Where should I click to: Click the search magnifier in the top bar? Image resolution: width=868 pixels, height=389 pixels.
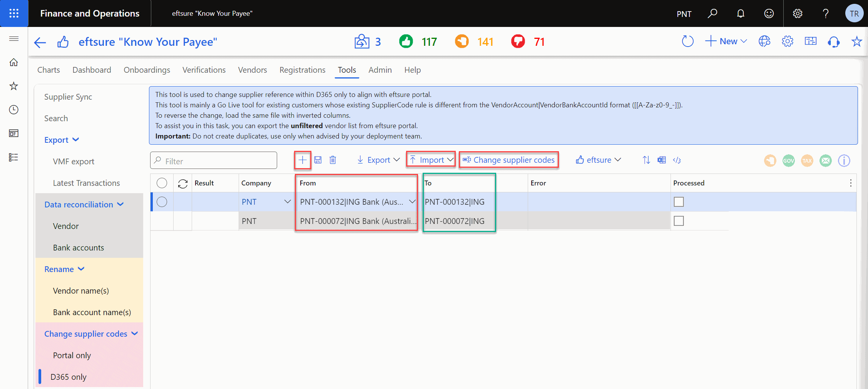coord(712,13)
